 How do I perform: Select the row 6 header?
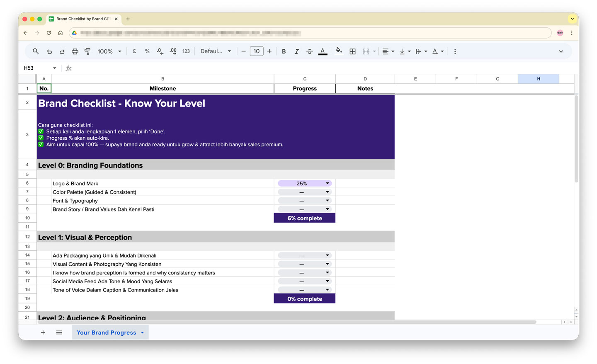pyautogui.click(x=27, y=183)
